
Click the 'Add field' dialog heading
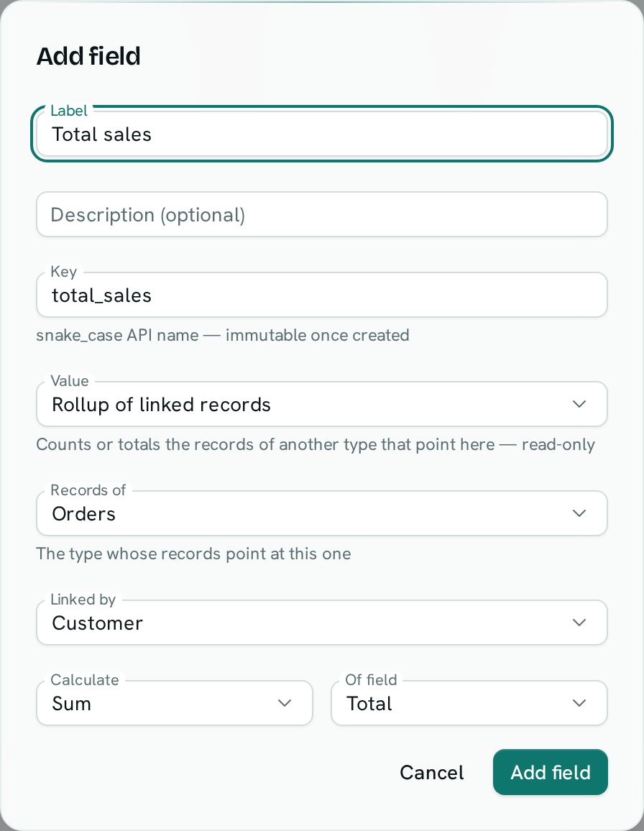(88, 56)
